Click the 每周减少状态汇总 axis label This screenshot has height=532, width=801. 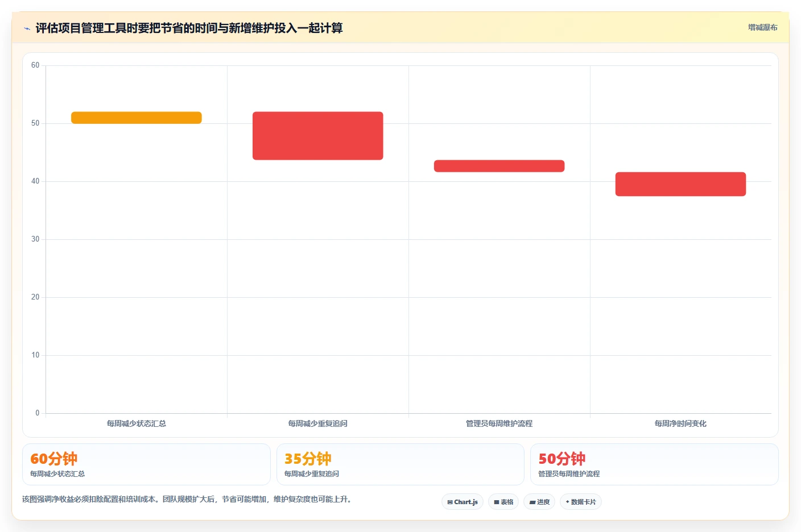pos(137,423)
